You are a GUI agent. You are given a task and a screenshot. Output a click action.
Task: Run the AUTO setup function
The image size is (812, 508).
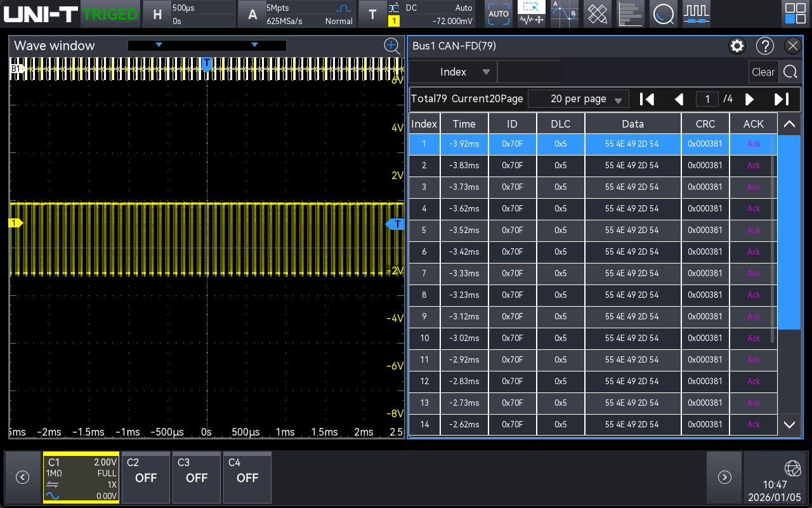coord(499,14)
